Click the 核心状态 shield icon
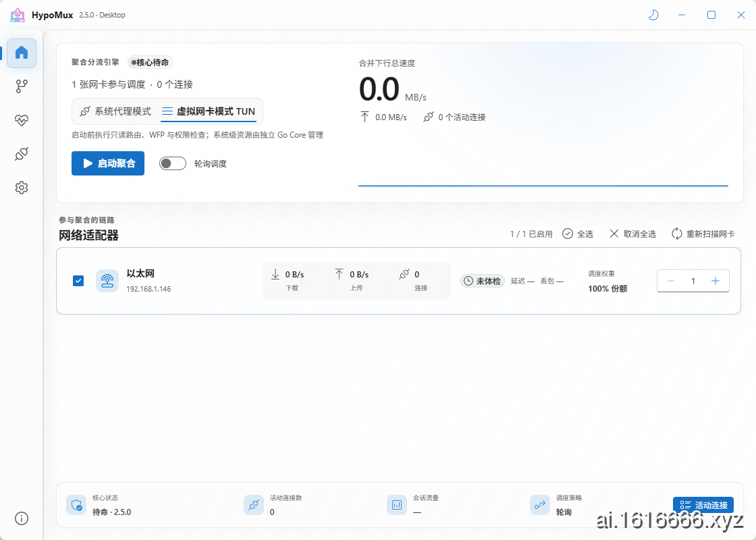The image size is (756, 540). [76, 505]
